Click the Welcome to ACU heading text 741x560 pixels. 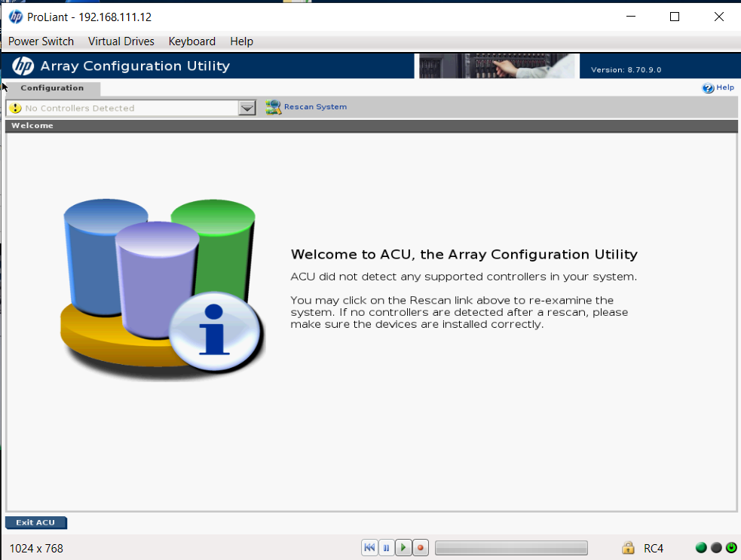tap(464, 255)
